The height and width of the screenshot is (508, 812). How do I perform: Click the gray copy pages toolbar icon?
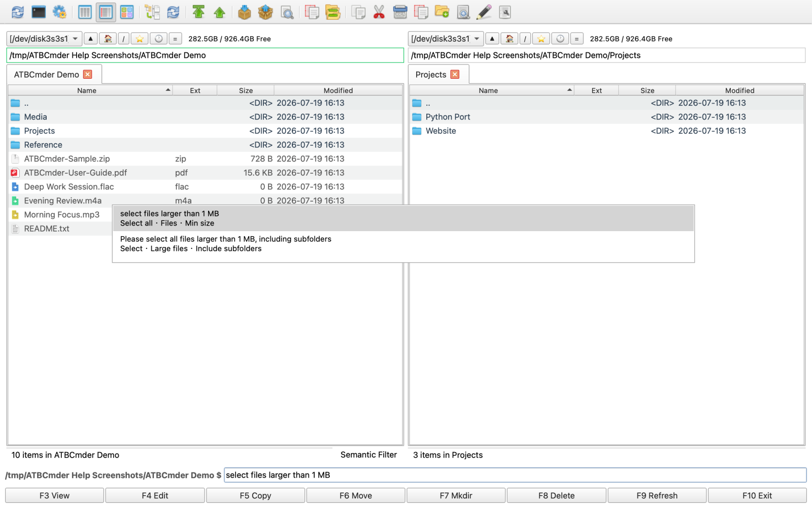click(x=358, y=12)
